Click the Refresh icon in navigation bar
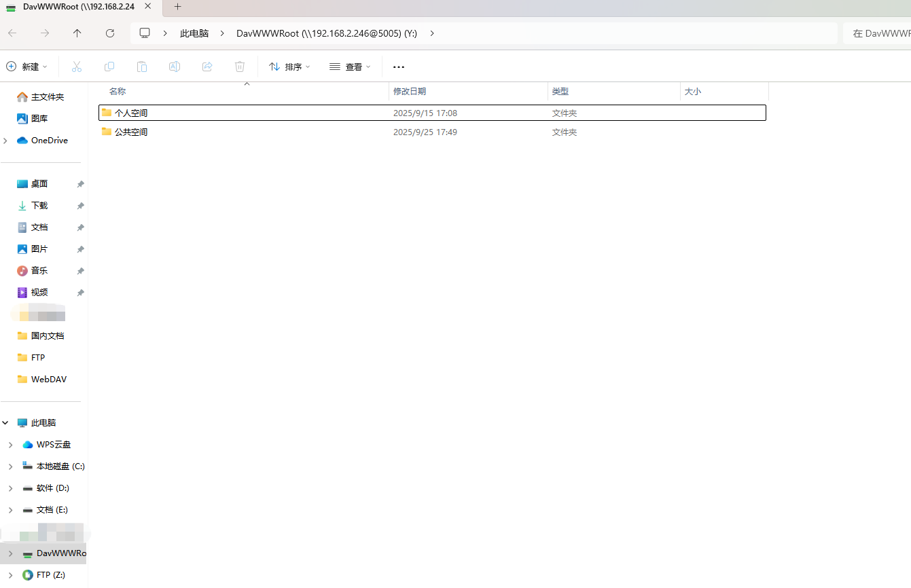The height and width of the screenshot is (588, 911). 110,33
